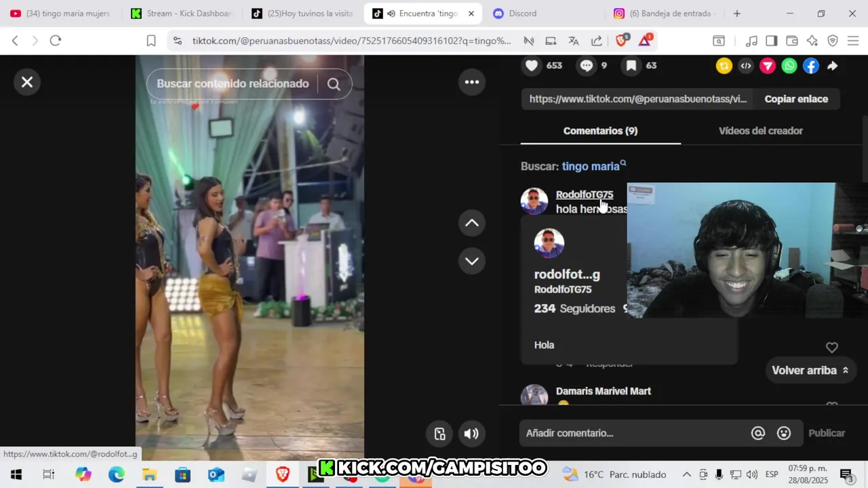This screenshot has width=868, height=488.
Task: Mention a user with the @ icon
Action: 758,433
